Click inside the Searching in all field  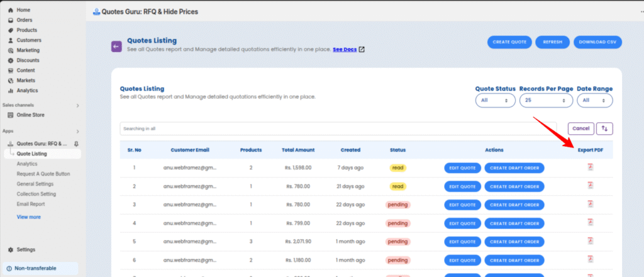[338, 128]
